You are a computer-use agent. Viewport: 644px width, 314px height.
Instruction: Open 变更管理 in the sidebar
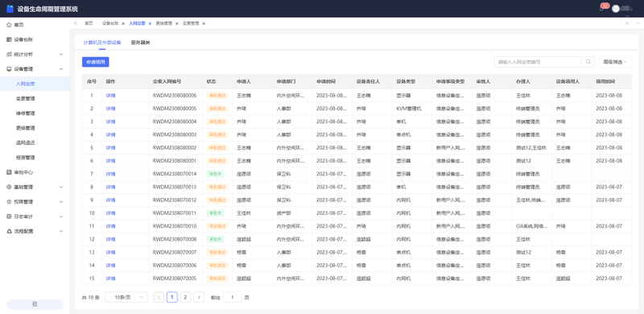pyautogui.click(x=26, y=99)
